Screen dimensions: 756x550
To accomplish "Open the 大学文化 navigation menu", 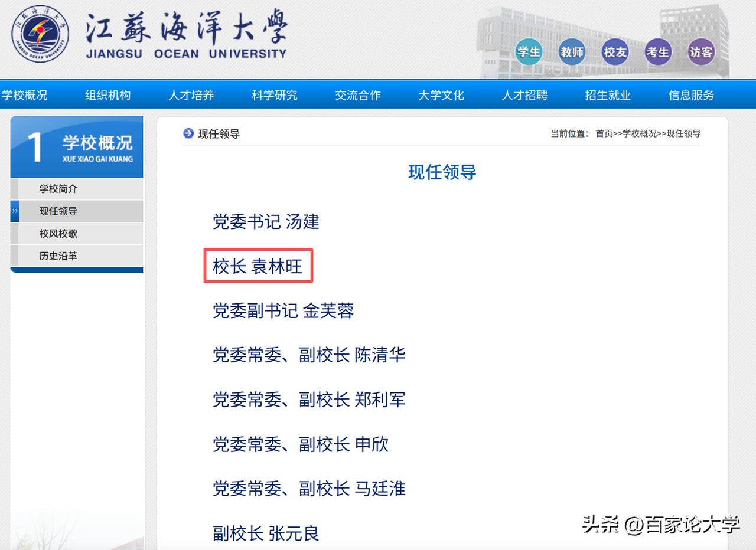I will tap(441, 95).
